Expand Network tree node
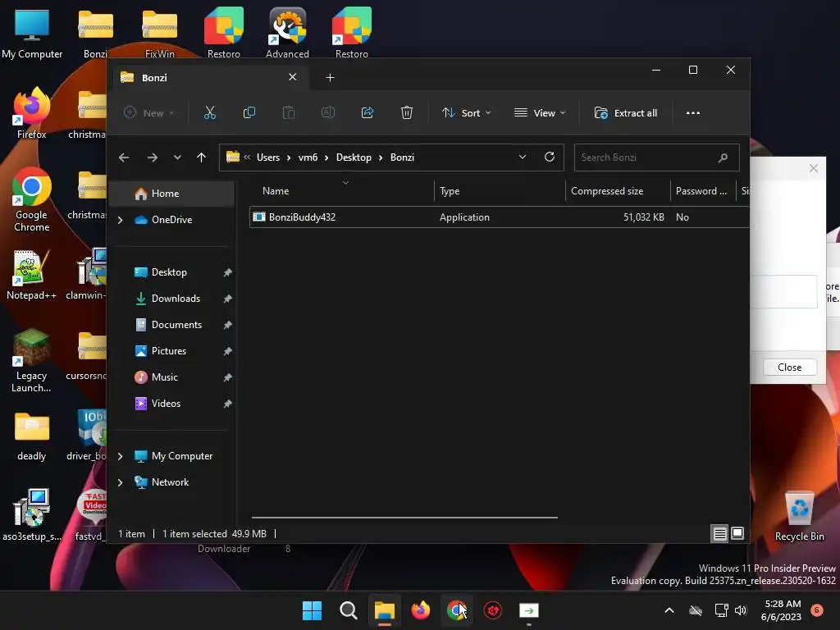This screenshot has width=840, height=630. click(x=120, y=482)
